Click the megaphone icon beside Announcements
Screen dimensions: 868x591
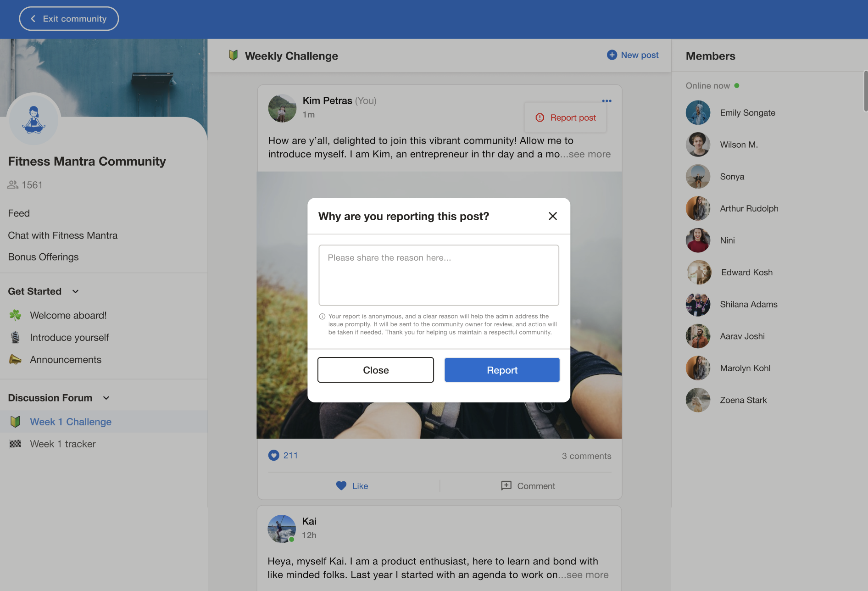15,359
